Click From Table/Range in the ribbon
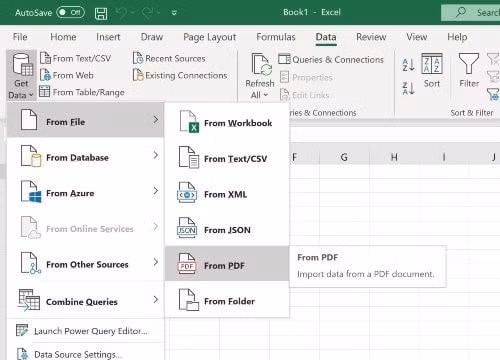The width and height of the screenshot is (500, 360). click(x=82, y=92)
